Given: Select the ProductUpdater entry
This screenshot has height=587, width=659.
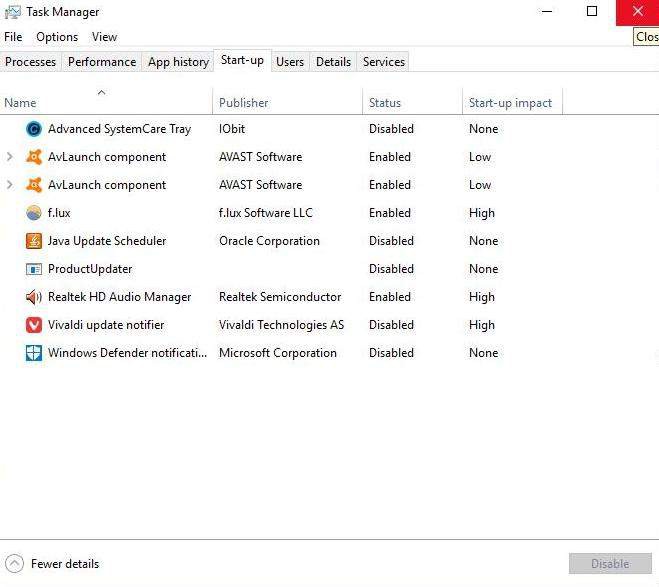Looking at the screenshot, I should pos(90,269).
